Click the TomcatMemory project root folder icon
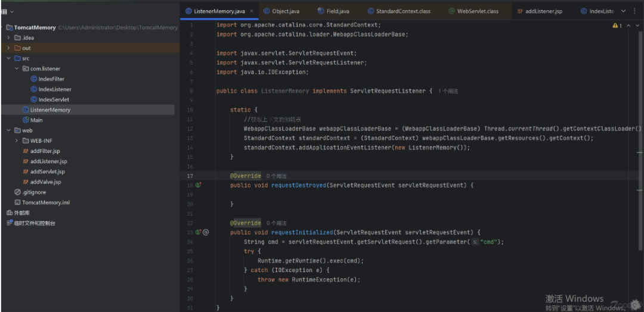This screenshot has width=644, height=312. [10, 27]
